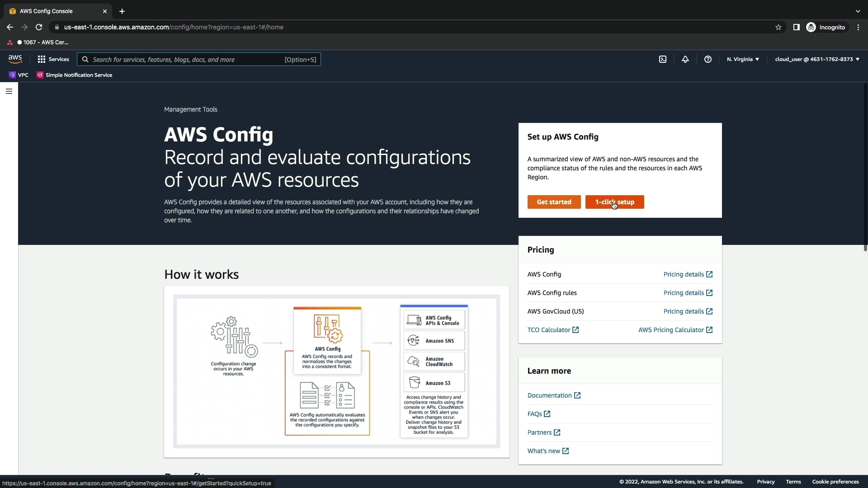868x488 pixels.
Task: Expand the N. Virginia region dropdown
Action: (x=743, y=59)
